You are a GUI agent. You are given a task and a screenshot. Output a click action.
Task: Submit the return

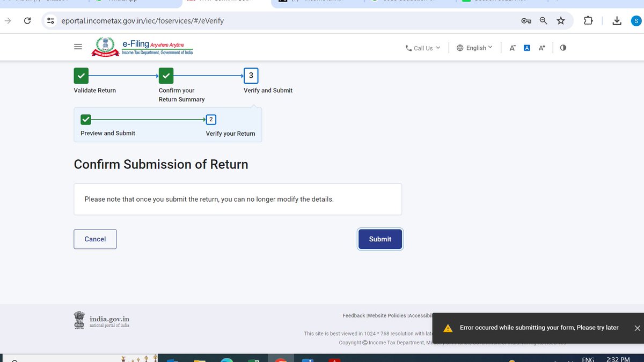pos(380,239)
